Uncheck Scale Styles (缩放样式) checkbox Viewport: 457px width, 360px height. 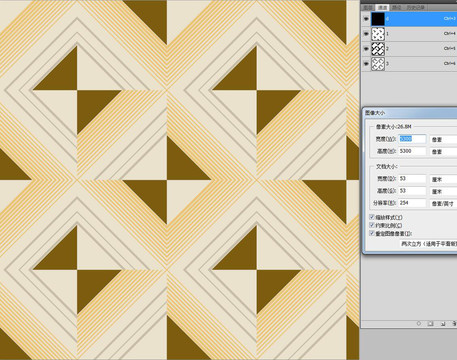(x=372, y=217)
